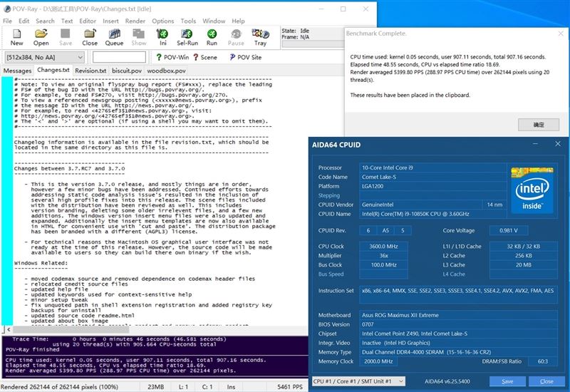Click the POV-Ray title bar app icon
This screenshot has height=392, width=570.
[7, 9]
